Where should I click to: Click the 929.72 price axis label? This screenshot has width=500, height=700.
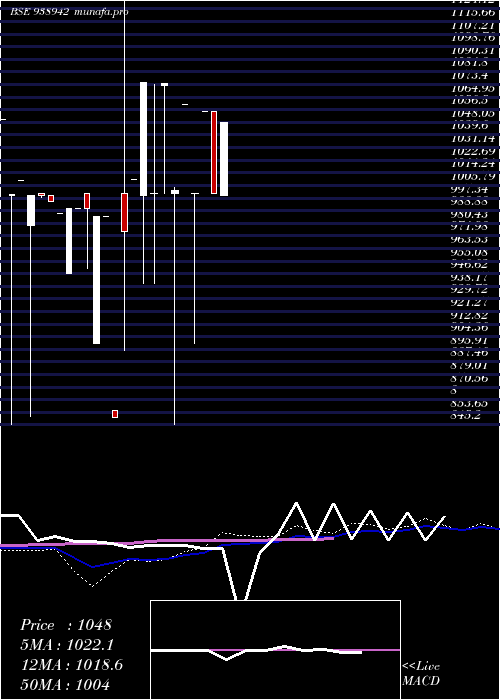(469, 290)
